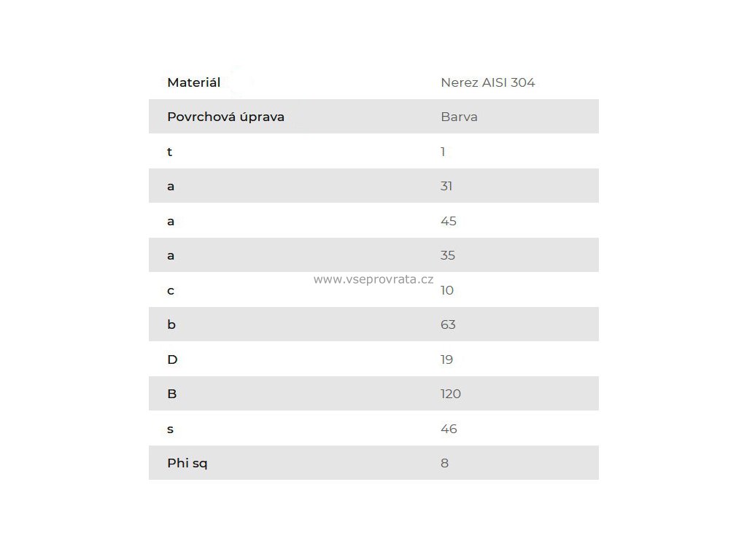This screenshot has width=747, height=560.
Task: Select the value 63 in row b
Action: (x=448, y=324)
